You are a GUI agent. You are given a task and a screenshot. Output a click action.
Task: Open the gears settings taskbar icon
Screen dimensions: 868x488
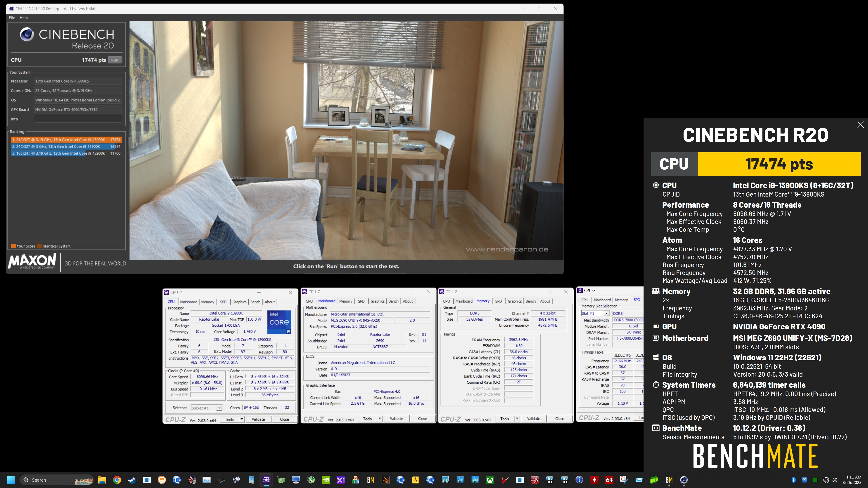(236, 480)
